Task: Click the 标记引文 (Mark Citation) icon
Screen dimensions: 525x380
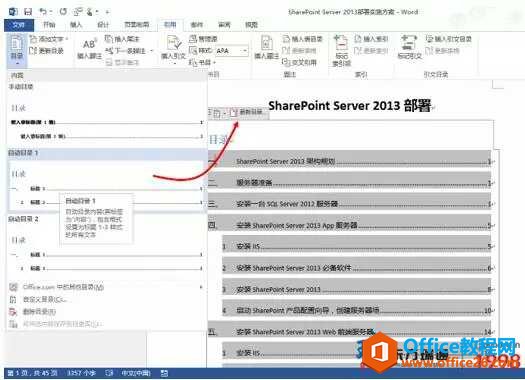Action: coord(409,47)
